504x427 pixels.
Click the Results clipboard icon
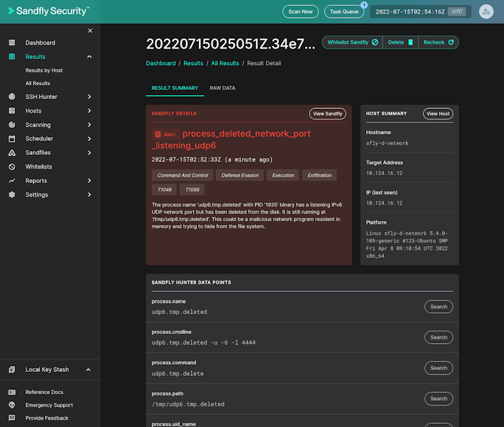click(x=12, y=56)
